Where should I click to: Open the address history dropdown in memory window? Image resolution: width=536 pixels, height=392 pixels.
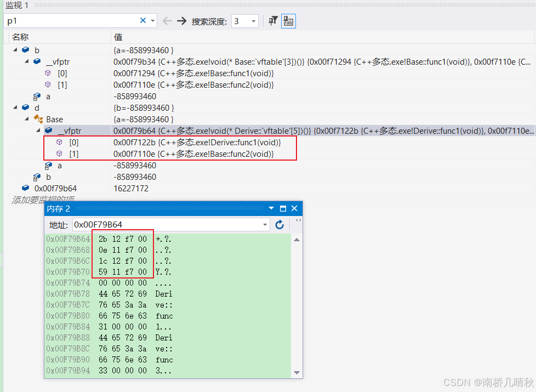(x=265, y=225)
